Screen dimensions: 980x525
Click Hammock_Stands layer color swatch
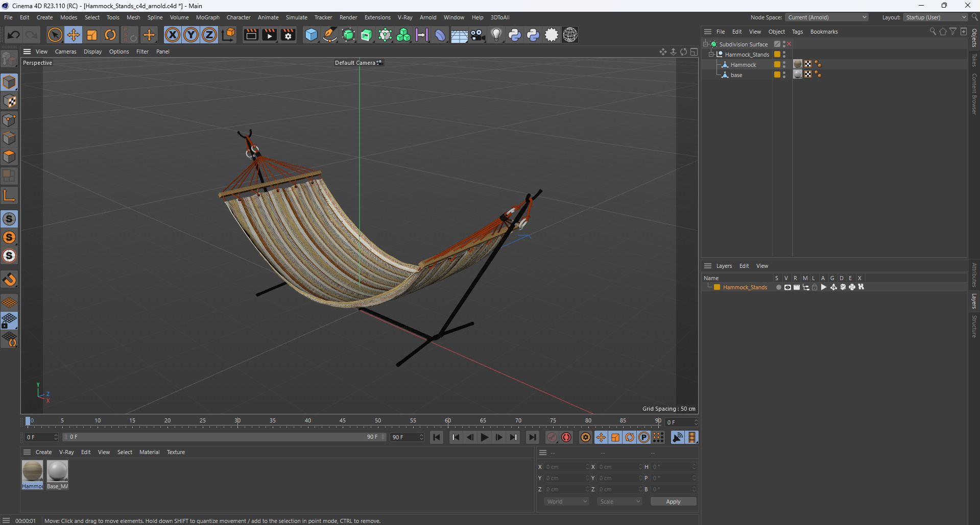point(717,287)
